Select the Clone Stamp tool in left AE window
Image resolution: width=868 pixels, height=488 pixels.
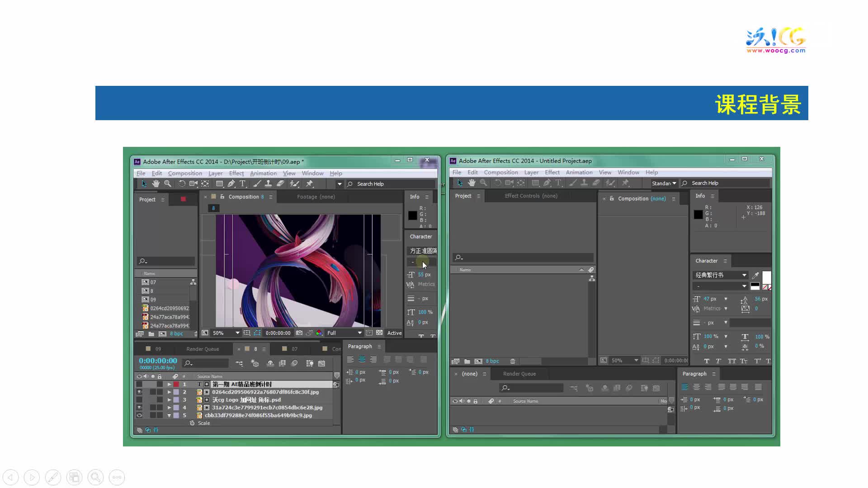tap(268, 183)
